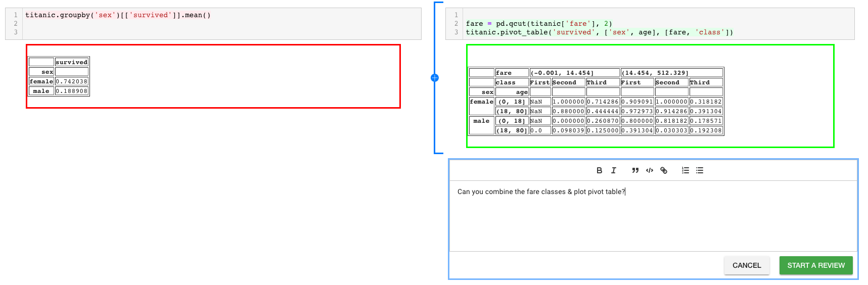868x285 pixels.
Task: Start a numbered list in comment
Action: click(686, 170)
